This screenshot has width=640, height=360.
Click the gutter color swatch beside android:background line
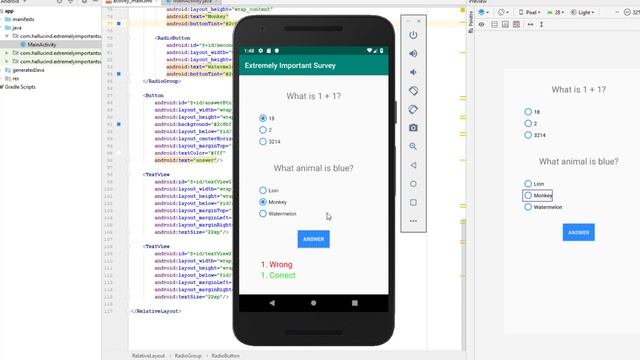(119, 124)
